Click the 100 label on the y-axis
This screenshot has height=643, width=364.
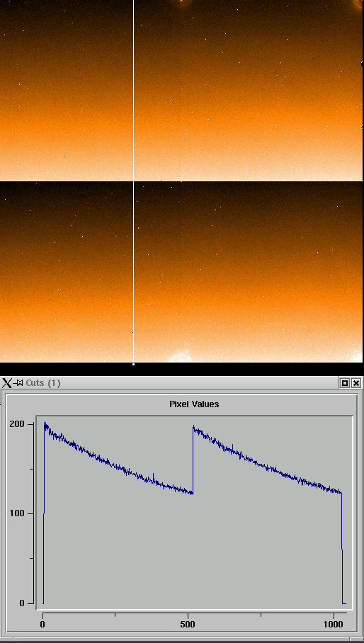17,513
